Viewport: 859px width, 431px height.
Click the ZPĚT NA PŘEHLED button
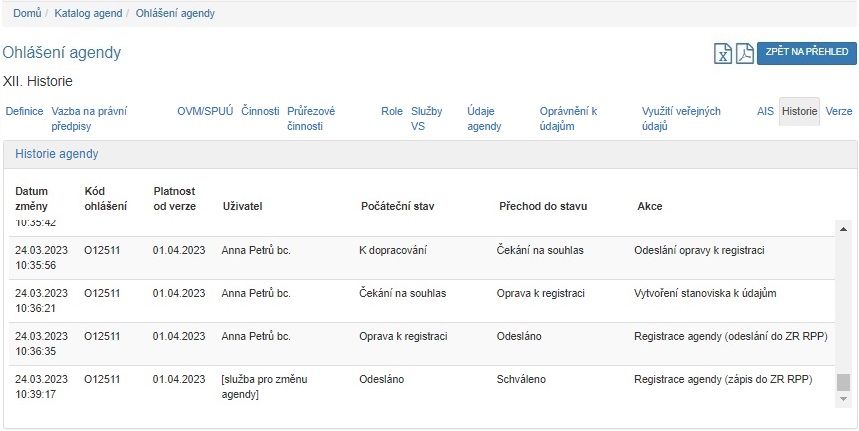click(806, 52)
